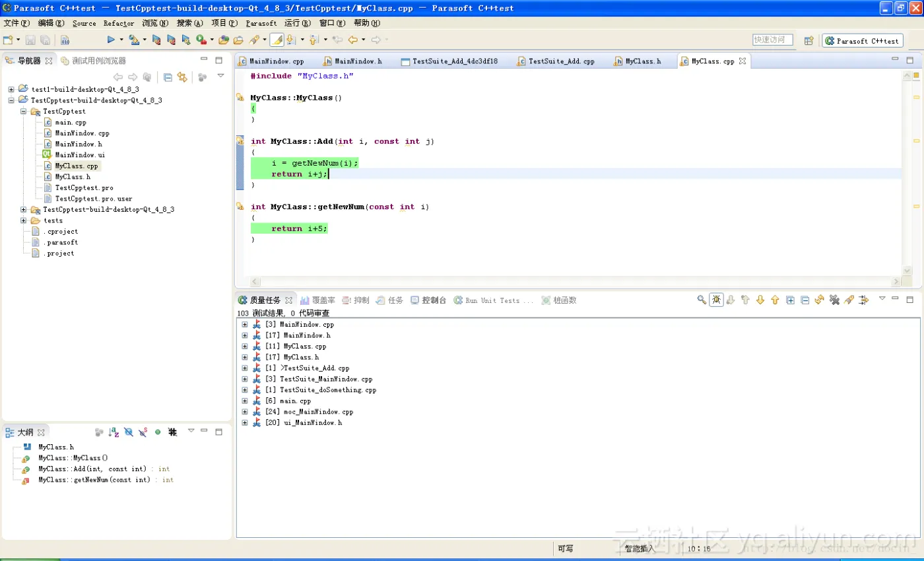The image size is (924, 561).
Task: Switch to the 覆盖率 tab
Action: (318, 300)
